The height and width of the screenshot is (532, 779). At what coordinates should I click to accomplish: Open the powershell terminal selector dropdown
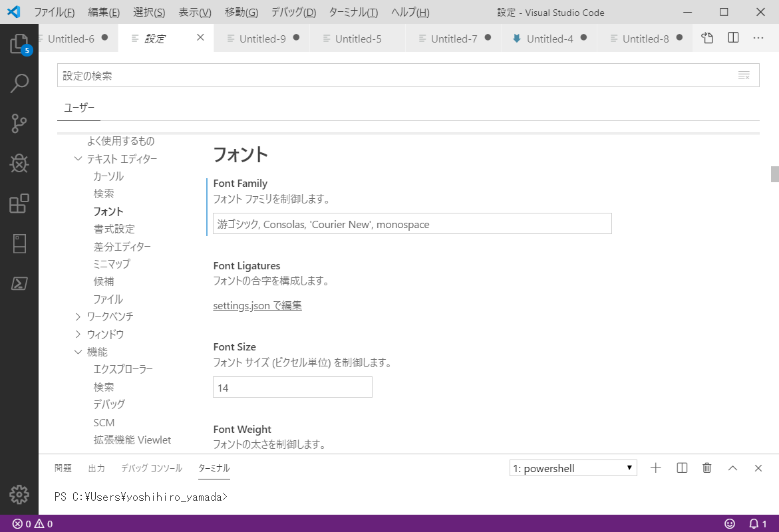click(x=573, y=468)
